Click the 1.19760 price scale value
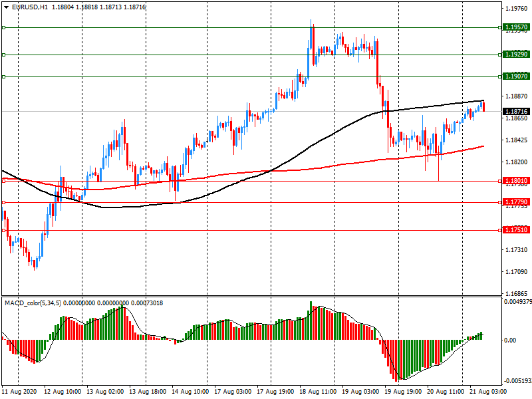Viewport: 532px width, 399px height. tap(517, 9)
